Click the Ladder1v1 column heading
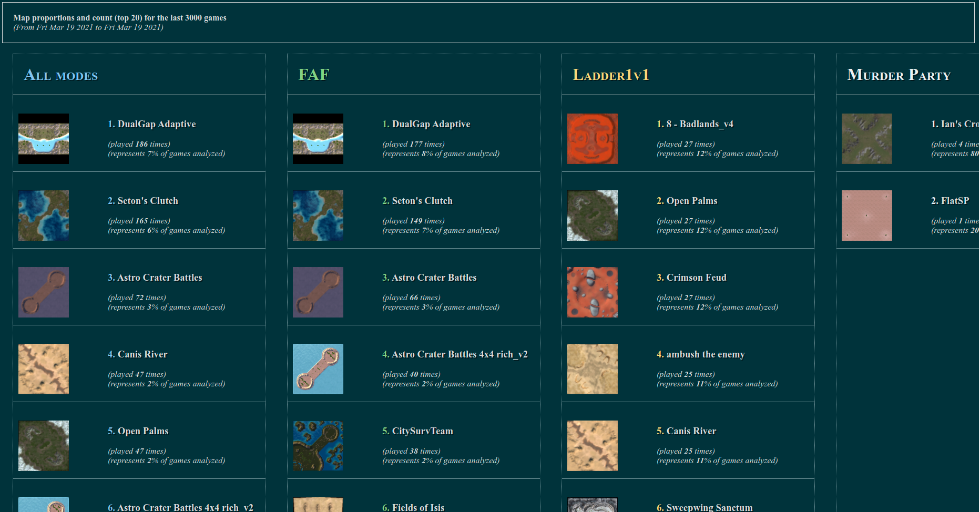 coord(611,75)
